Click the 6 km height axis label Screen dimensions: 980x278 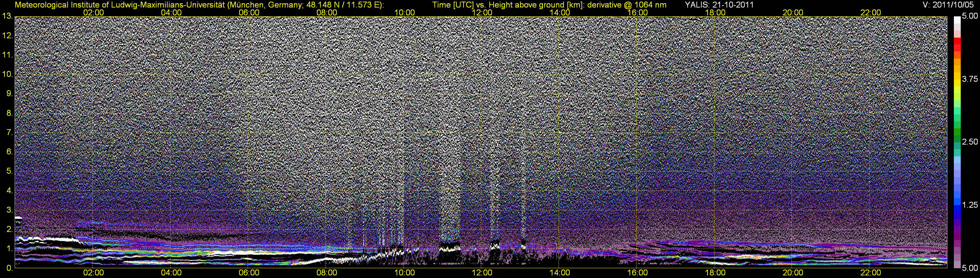coord(10,151)
